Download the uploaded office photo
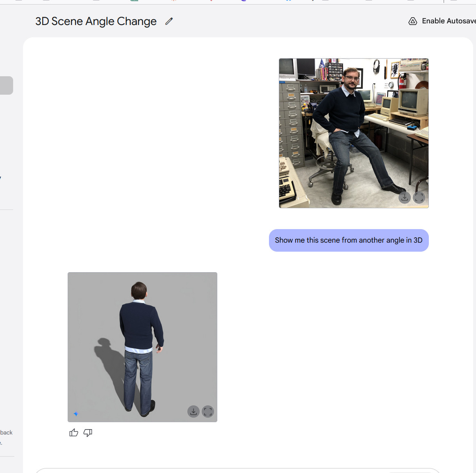Image resolution: width=476 pixels, height=473 pixels. pyautogui.click(x=404, y=198)
